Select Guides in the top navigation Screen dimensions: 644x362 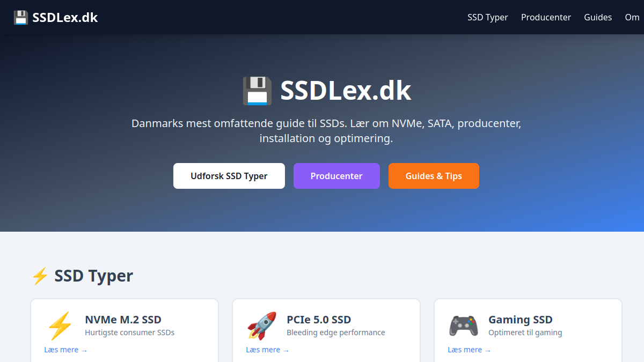[597, 17]
